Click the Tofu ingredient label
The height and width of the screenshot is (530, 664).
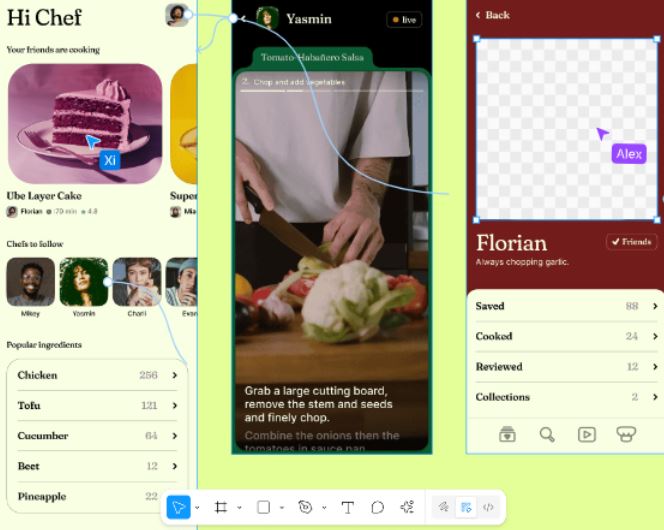point(29,406)
